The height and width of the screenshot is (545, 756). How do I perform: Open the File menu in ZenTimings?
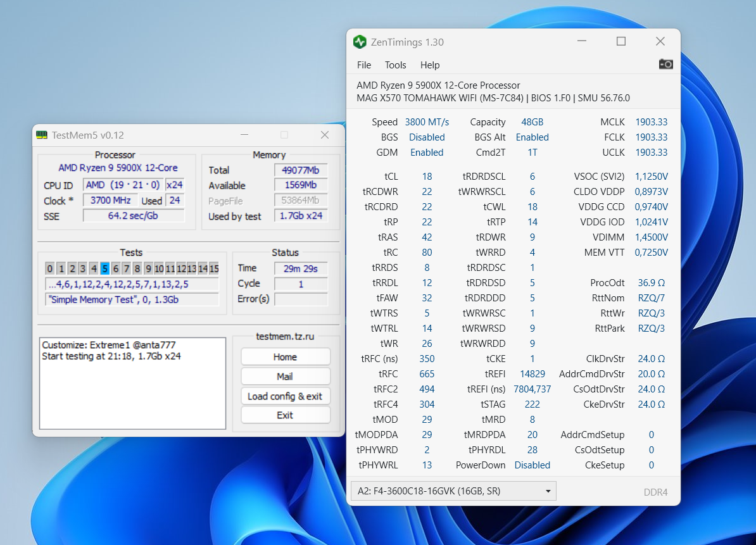364,65
